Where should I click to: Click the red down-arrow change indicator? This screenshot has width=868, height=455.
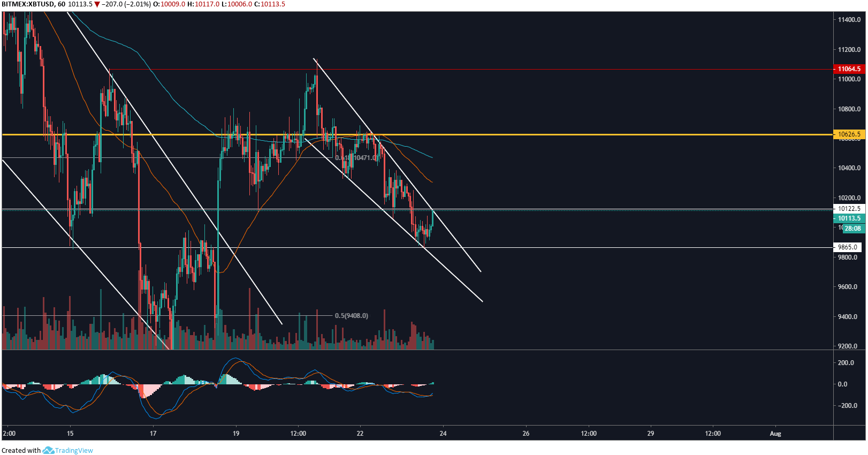pos(97,4)
